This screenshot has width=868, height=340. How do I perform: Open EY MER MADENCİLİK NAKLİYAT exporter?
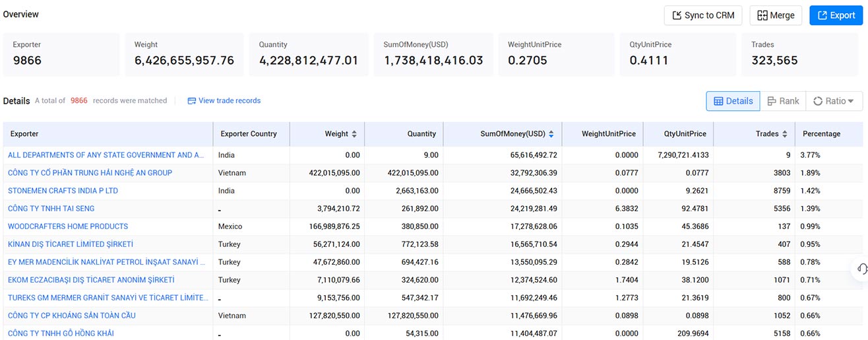pos(106,262)
